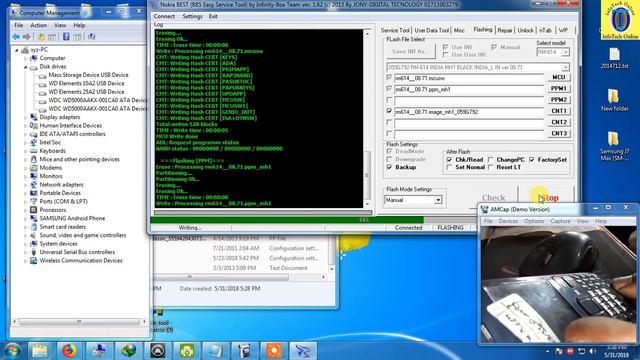The width and height of the screenshot is (640, 360).
Task: Select WD Elements 25A2 USB Device
Action: [86, 92]
